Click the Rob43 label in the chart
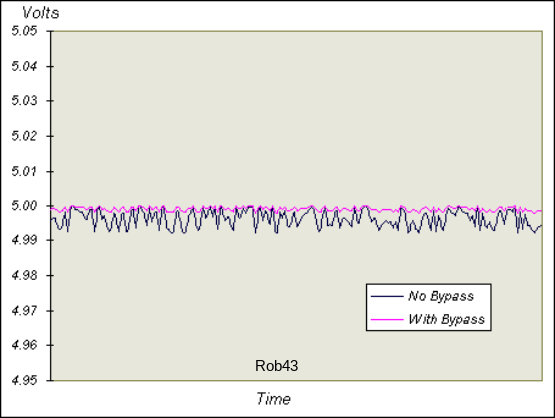Image resolution: width=555 pixels, height=418 pixels. pyautogui.click(x=276, y=366)
